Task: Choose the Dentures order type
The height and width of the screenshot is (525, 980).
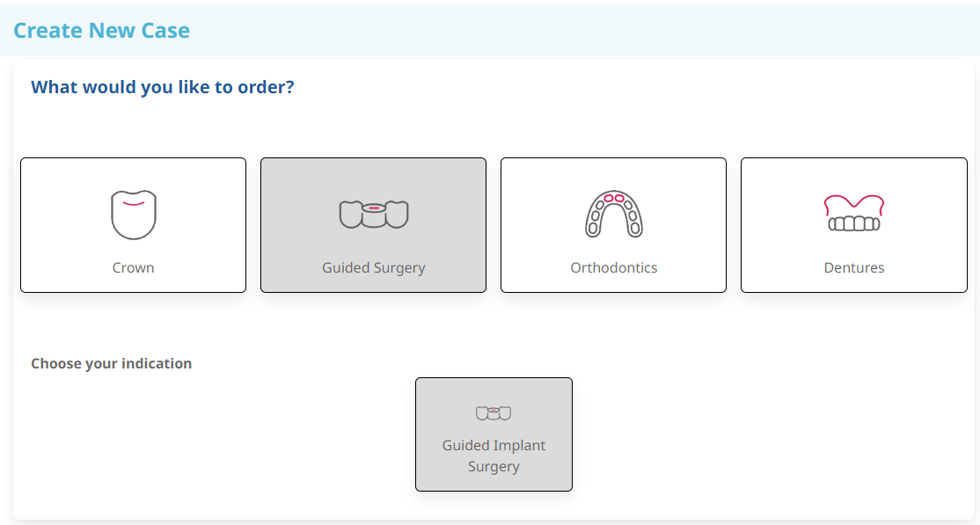Action: (853, 224)
